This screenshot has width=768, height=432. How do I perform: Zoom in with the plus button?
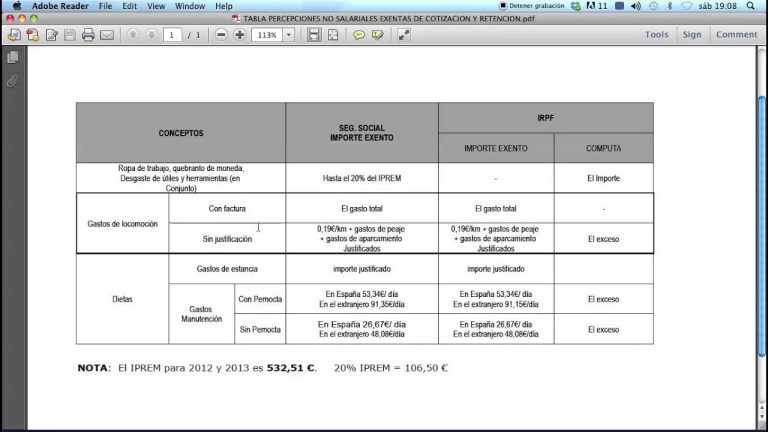point(240,35)
